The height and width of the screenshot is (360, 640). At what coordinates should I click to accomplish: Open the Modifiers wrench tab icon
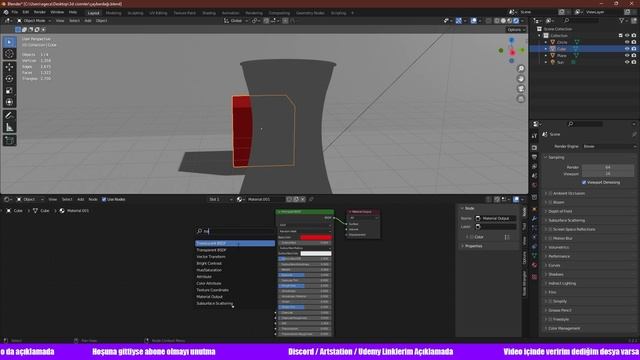534,219
